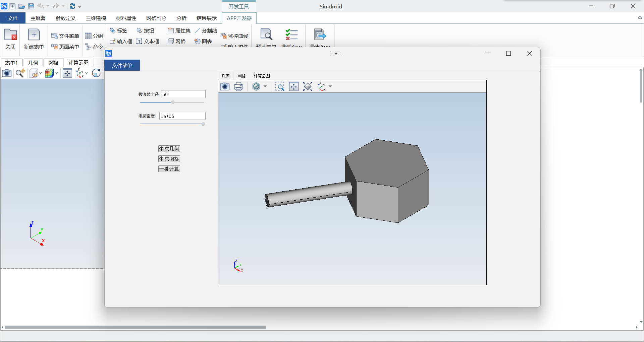This screenshot has width=644, height=342.
Task: Click the 命令 command item in ribbon
Action: click(x=94, y=47)
